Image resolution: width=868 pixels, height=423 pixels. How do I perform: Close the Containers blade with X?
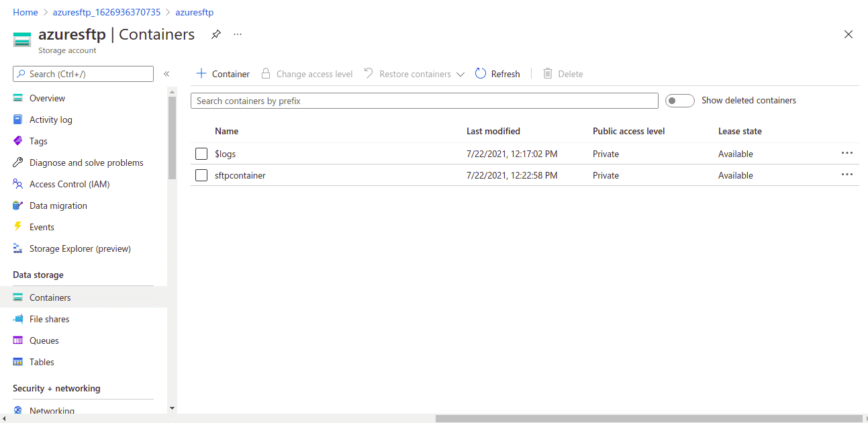point(849,34)
